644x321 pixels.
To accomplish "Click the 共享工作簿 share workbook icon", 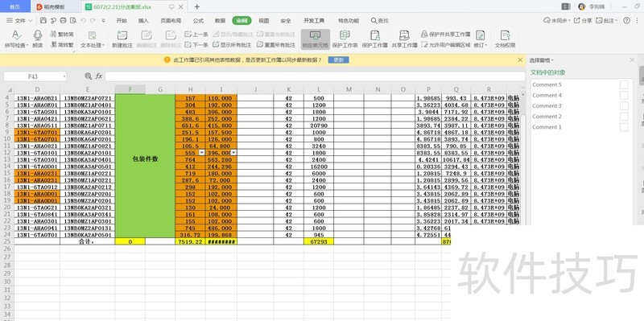I will tap(405, 35).
